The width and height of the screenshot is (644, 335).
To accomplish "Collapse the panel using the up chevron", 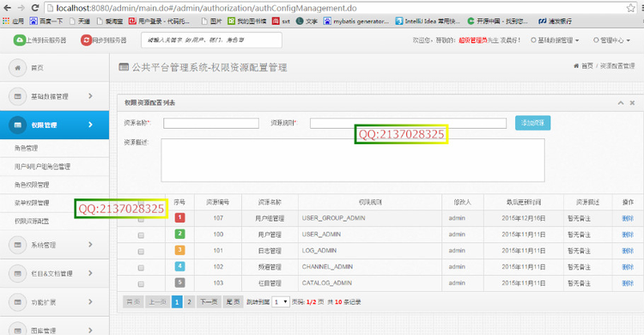I will [x=621, y=103].
